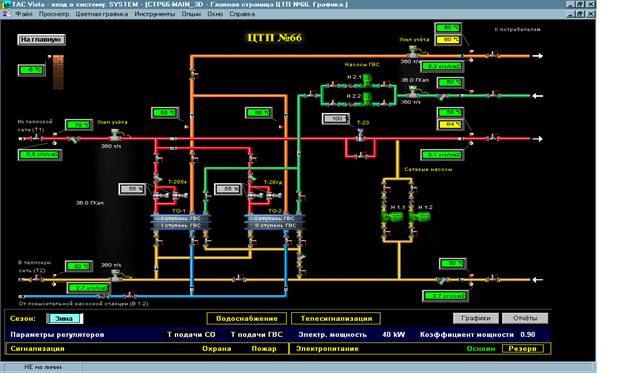The height and width of the screenshot is (373, 631).
Task: Open the Справка menu
Action: click(242, 14)
